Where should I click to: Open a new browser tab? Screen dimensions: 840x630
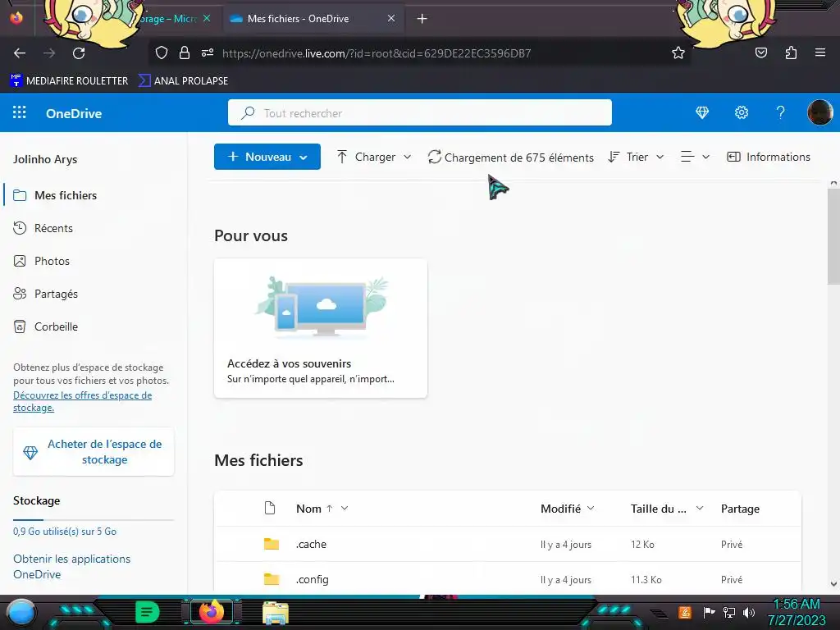(x=422, y=19)
